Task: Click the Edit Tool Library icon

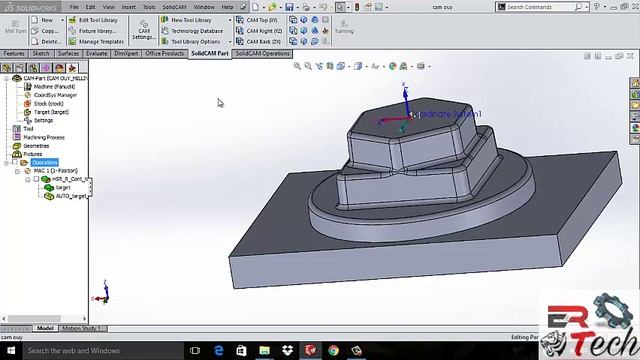Action: point(72,20)
